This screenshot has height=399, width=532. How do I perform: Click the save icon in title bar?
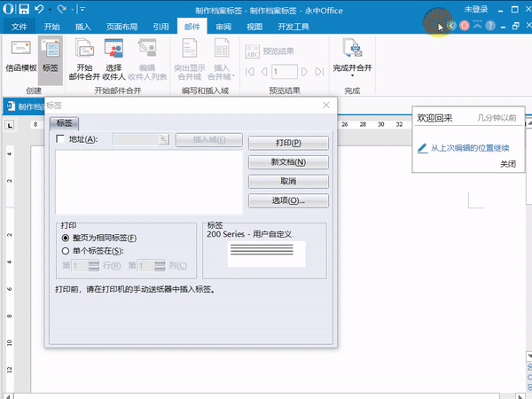pyautogui.click(x=24, y=9)
